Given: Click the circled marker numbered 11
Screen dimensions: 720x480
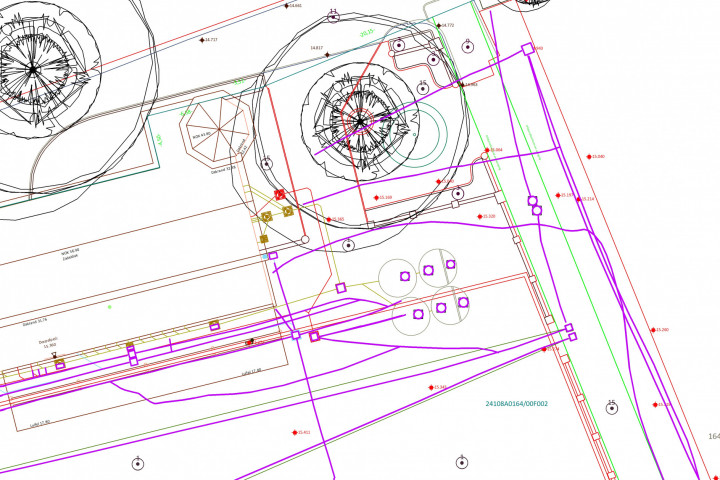Looking at the screenshot, I should point(333,15).
